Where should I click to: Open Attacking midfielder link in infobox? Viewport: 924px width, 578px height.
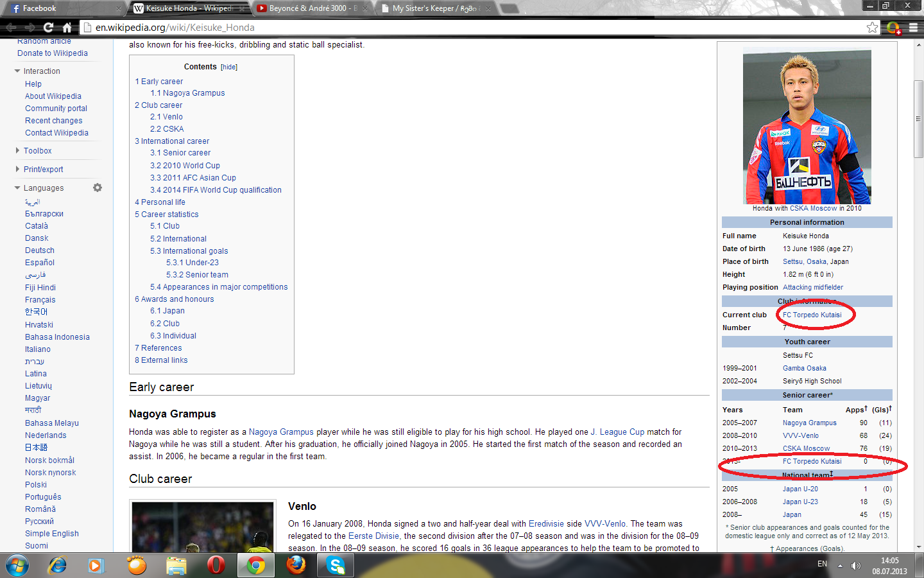click(813, 288)
